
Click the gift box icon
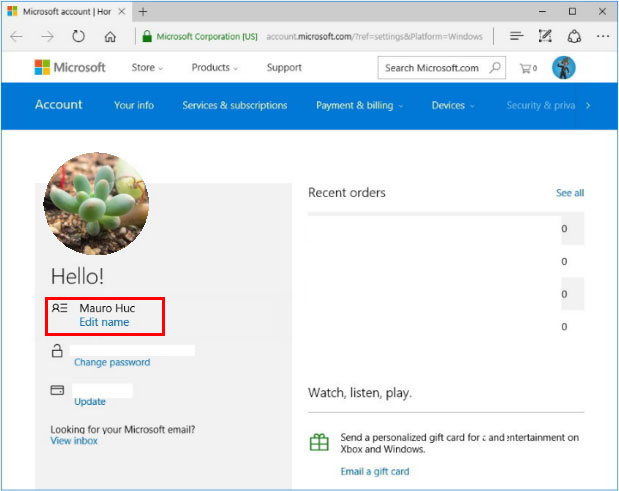point(319,442)
